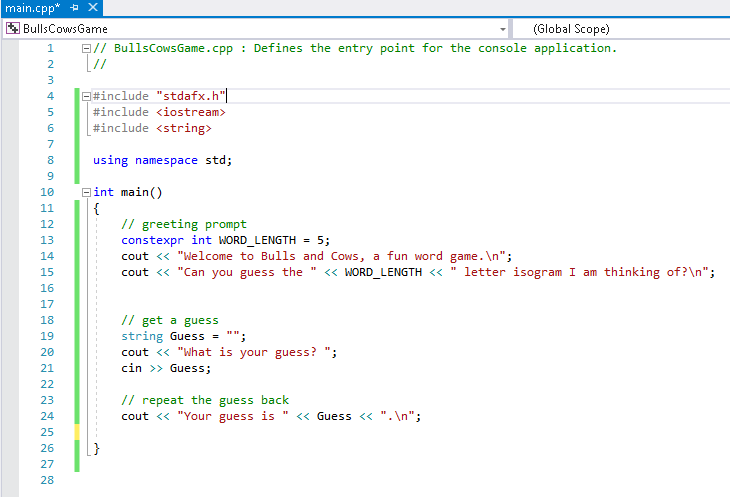Image resolution: width=730 pixels, height=497 pixels.
Task: Open the BullsCowsGame project dropdown arrow
Action: (x=503, y=29)
